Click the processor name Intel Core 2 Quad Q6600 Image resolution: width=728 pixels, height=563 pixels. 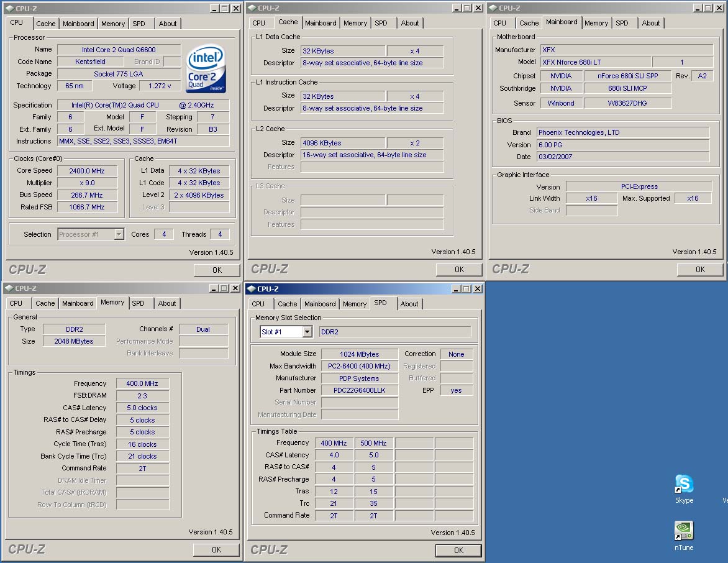click(x=119, y=50)
